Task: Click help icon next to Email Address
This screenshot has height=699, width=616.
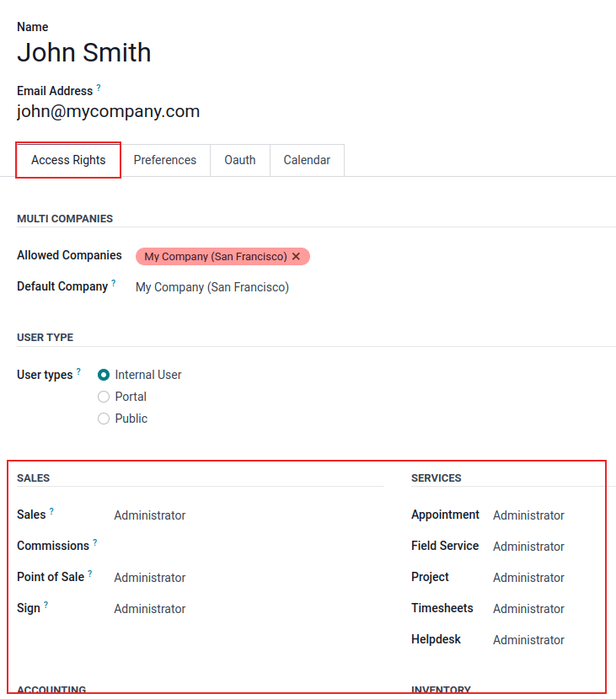Action: click(99, 88)
